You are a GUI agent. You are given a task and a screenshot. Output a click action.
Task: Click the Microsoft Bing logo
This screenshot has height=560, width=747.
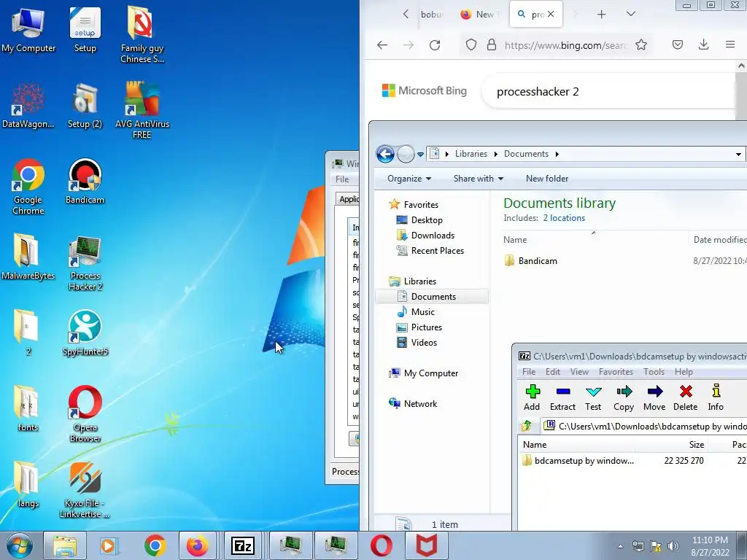coord(425,90)
